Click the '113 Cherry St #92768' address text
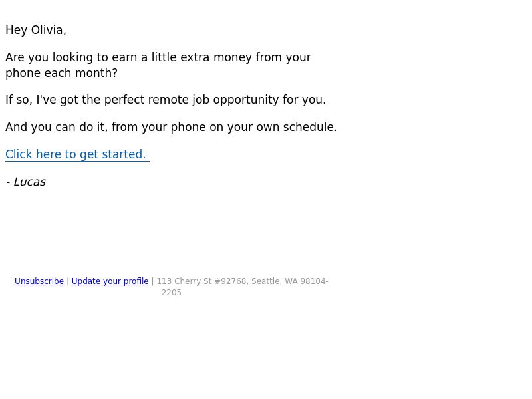This screenshot has width=532, height=399. [x=201, y=281]
